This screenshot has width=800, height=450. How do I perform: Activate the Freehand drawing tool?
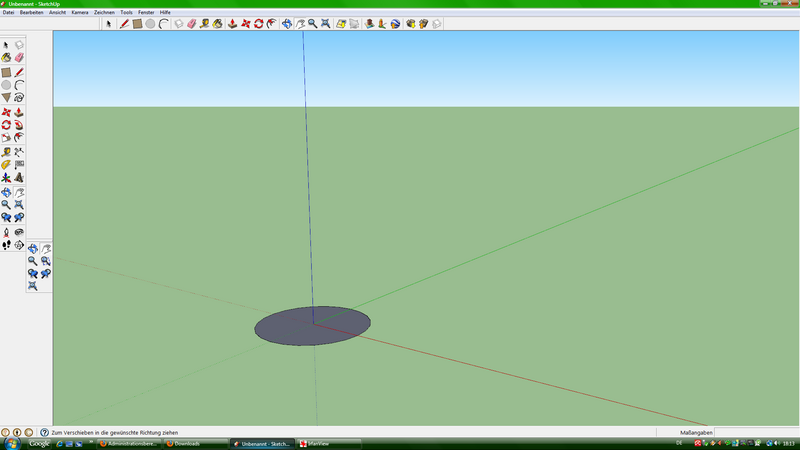19,98
